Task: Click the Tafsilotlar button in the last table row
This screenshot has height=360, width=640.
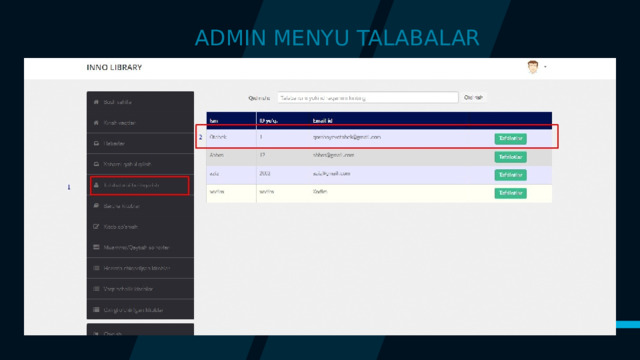Action: [x=511, y=193]
